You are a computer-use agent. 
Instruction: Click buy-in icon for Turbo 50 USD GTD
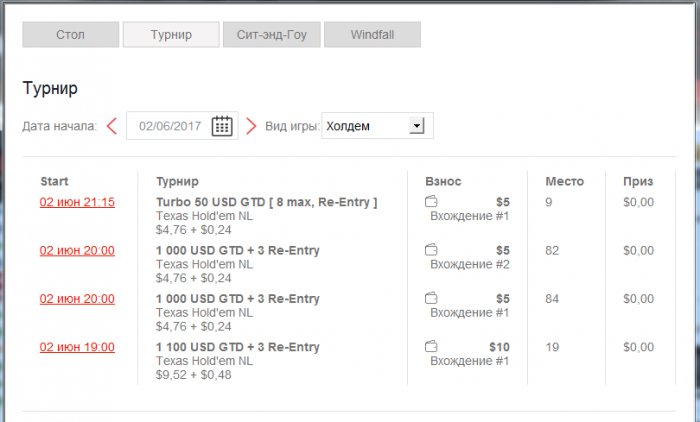coord(431,202)
